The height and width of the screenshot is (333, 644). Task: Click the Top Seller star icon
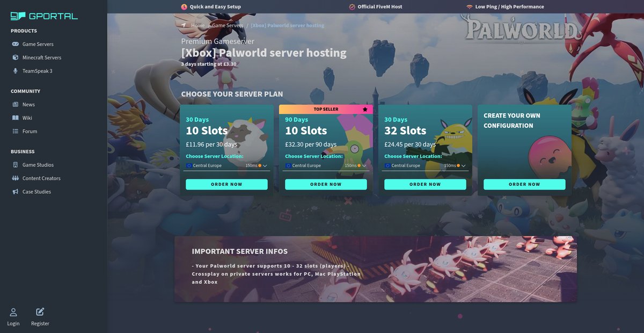365,109
